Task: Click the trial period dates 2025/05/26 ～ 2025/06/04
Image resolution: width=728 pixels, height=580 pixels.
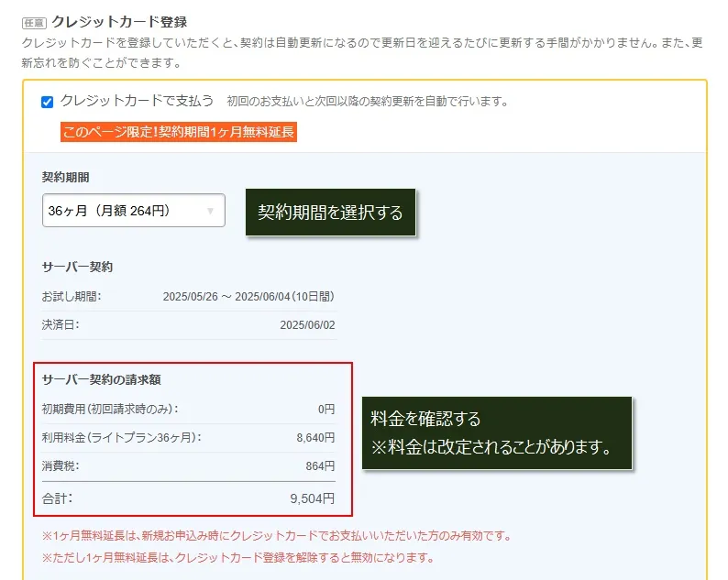Action: coord(248,296)
